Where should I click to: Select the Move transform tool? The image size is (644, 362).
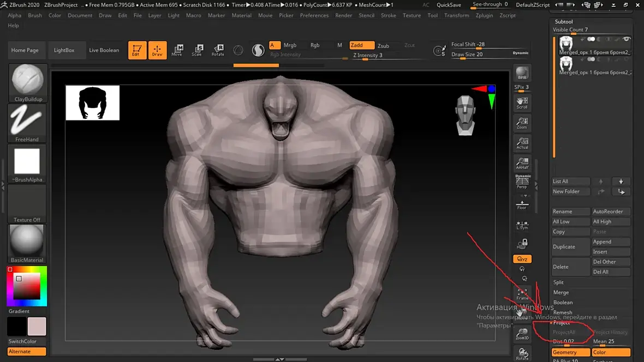point(177,50)
